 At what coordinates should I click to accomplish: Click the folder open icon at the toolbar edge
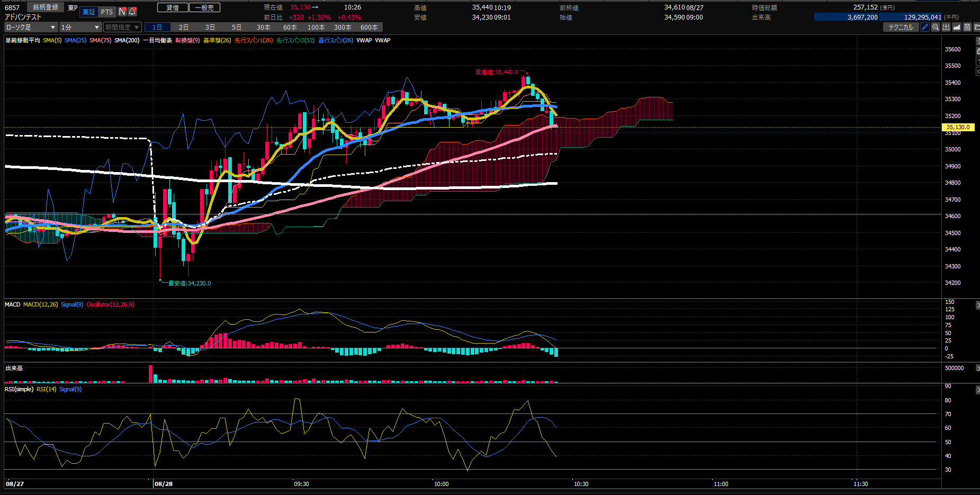click(977, 27)
